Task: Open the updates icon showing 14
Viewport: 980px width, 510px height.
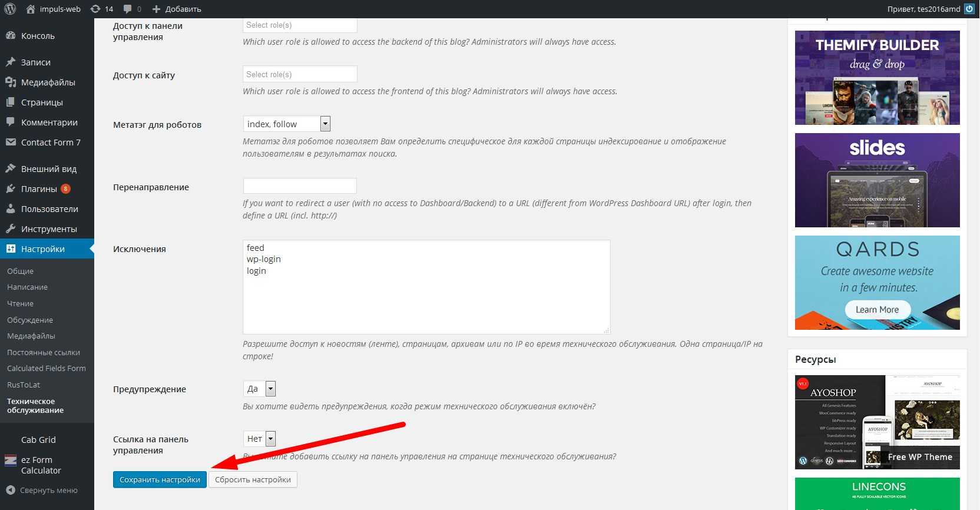Action: pos(95,9)
